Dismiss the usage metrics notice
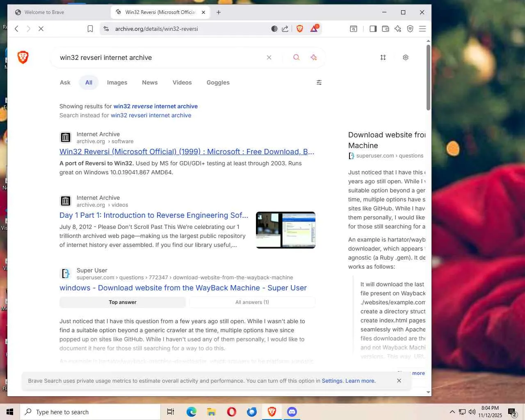The image size is (525, 420). point(399,381)
